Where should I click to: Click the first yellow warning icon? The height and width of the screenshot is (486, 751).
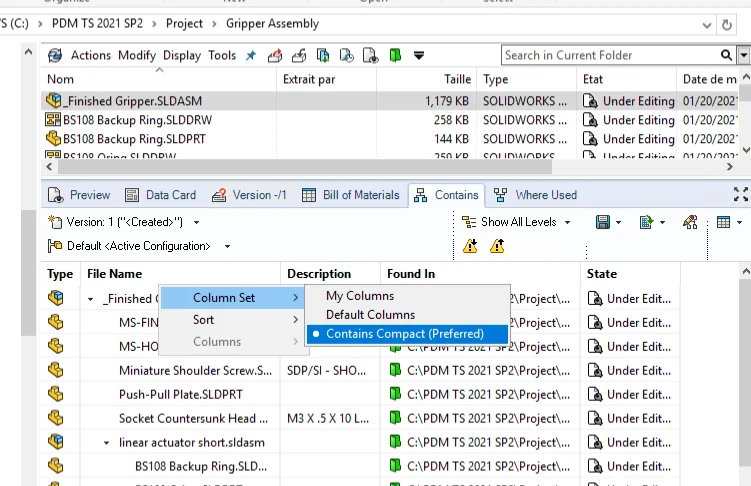(470, 246)
